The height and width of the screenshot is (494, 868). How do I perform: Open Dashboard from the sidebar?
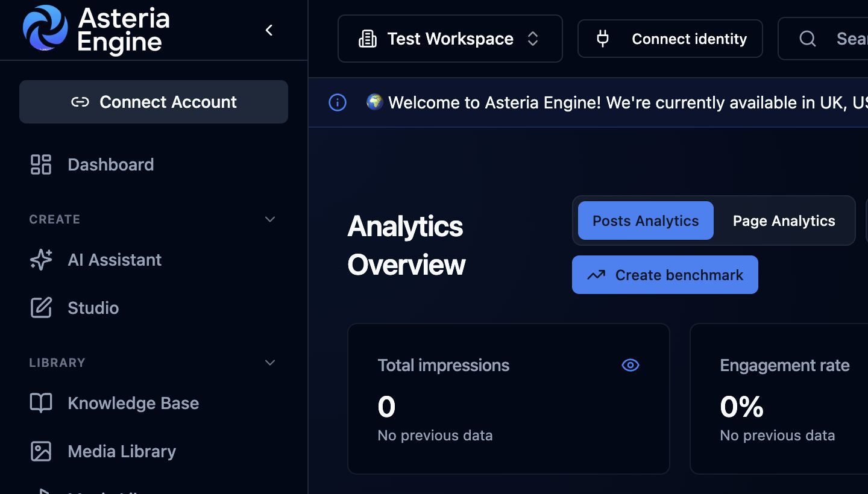[154, 164]
